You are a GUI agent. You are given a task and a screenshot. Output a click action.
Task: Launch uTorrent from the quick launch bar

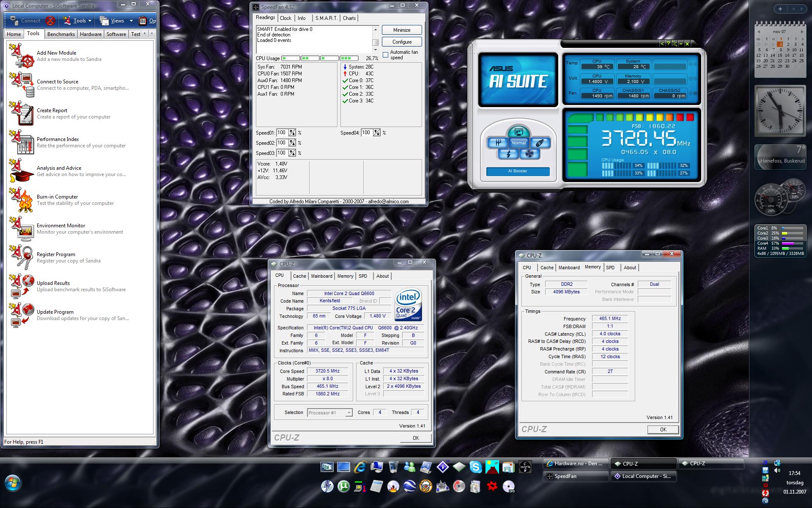343,486
